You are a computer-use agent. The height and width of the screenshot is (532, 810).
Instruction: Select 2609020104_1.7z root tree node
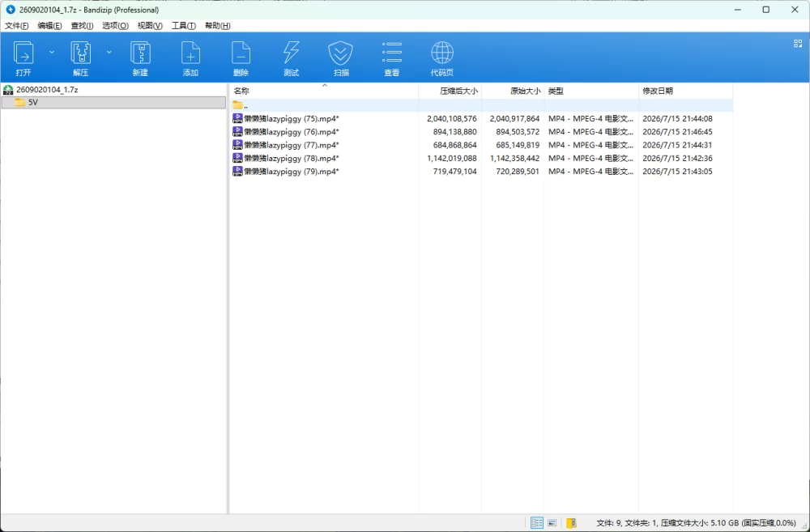(47, 89)
